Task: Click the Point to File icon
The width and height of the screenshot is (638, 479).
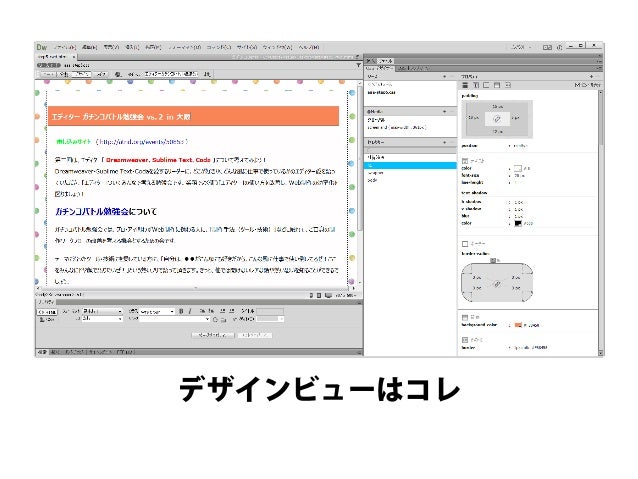Action: click(x=216, y=320)
